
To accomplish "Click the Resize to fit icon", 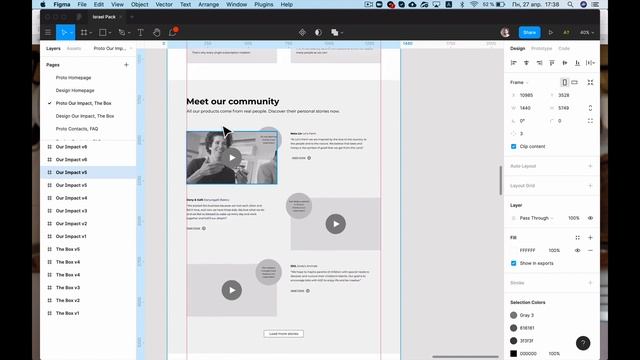I will (590, 82).
